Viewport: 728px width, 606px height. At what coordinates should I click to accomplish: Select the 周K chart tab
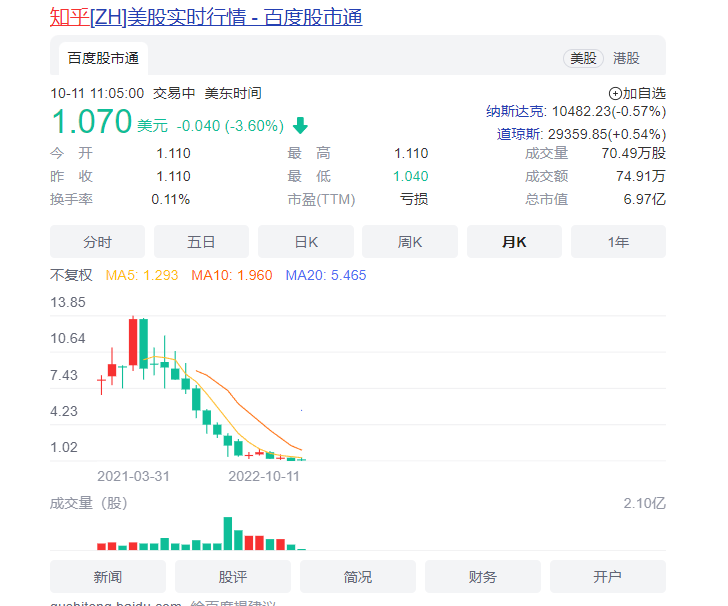pos(410,241)
